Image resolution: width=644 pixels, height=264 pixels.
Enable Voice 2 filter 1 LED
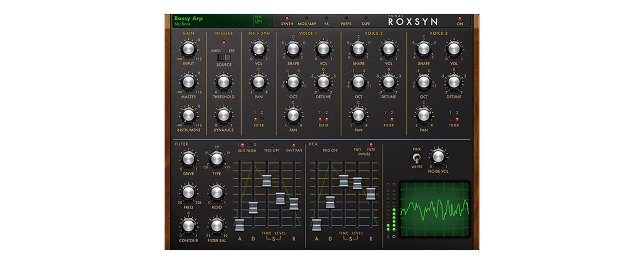tap(385, 119)
